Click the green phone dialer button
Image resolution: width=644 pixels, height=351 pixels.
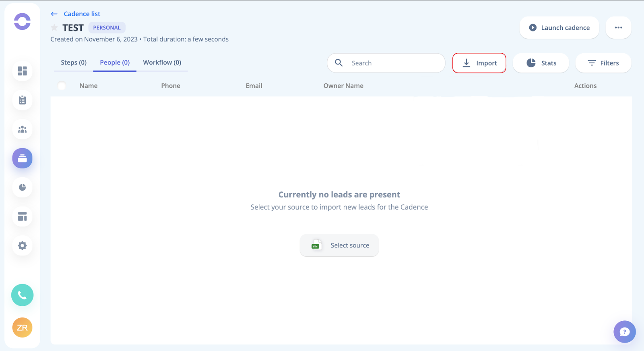22,295
